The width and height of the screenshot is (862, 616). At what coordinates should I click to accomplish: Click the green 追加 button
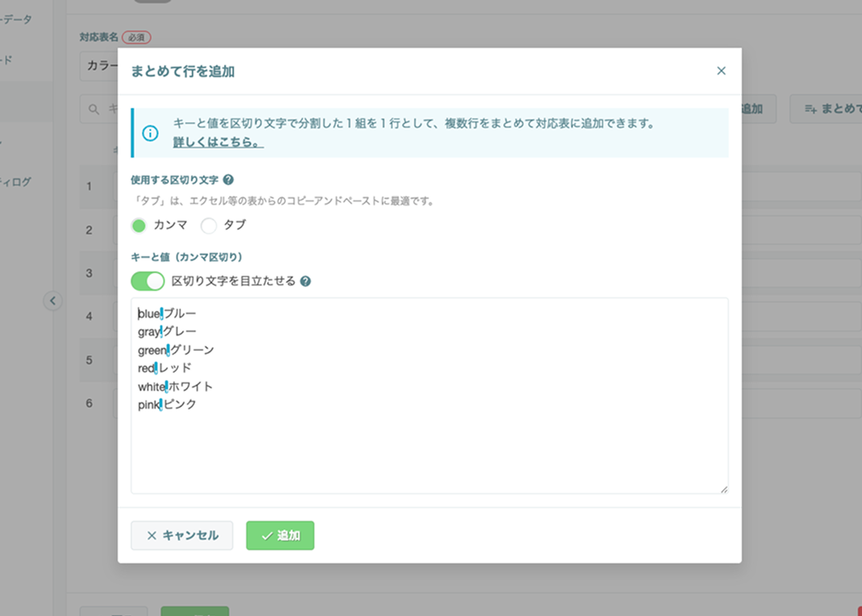point(280,536)
